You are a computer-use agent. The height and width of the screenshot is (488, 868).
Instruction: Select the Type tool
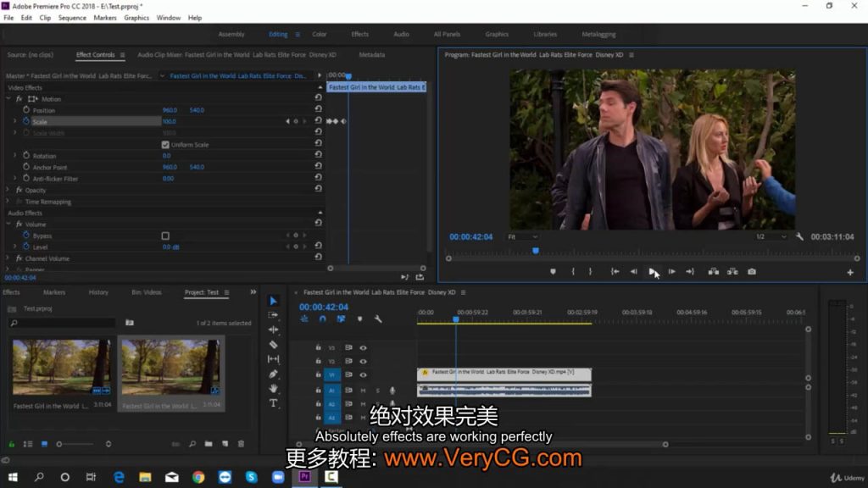[274, 403]
